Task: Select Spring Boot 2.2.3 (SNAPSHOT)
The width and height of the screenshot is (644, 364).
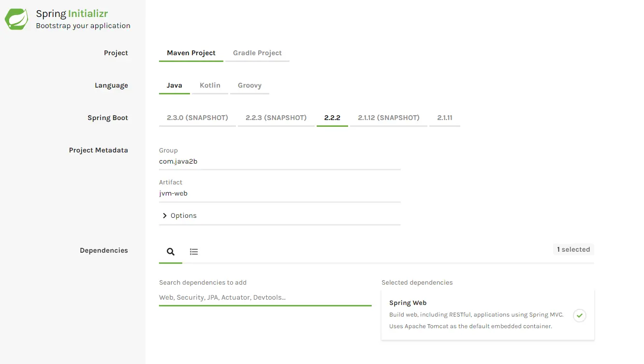Action: click(276, 118)
